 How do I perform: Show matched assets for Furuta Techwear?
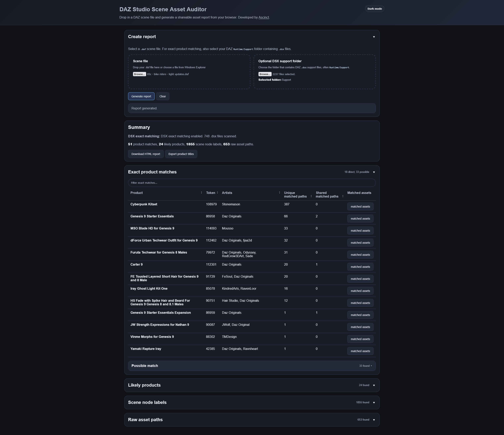[360, 255]
